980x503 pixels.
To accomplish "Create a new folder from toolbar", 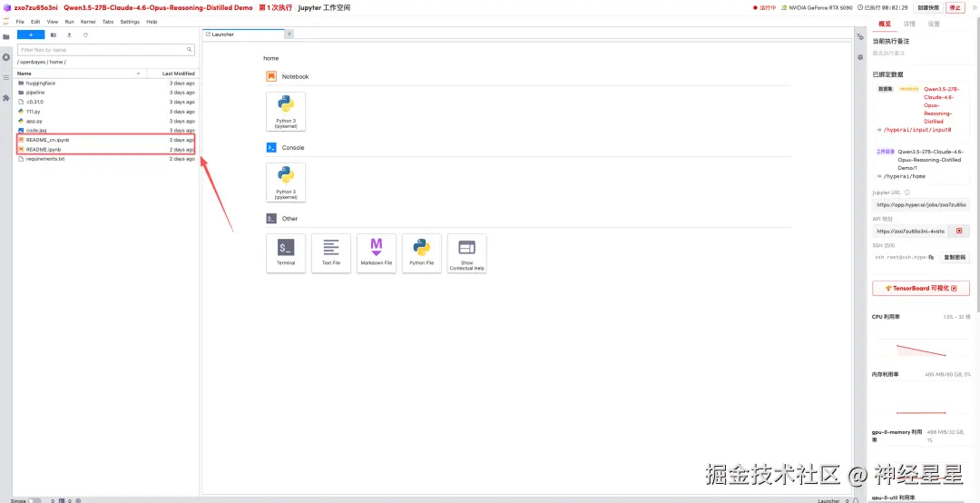I will 54,35.
